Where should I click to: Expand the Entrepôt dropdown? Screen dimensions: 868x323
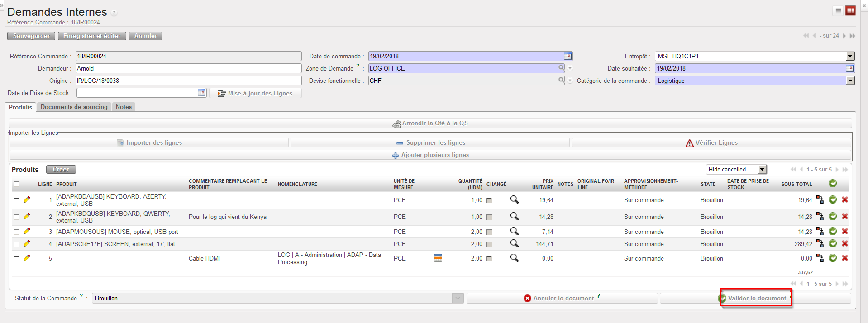pyautogui.click(x=850, y=56)
